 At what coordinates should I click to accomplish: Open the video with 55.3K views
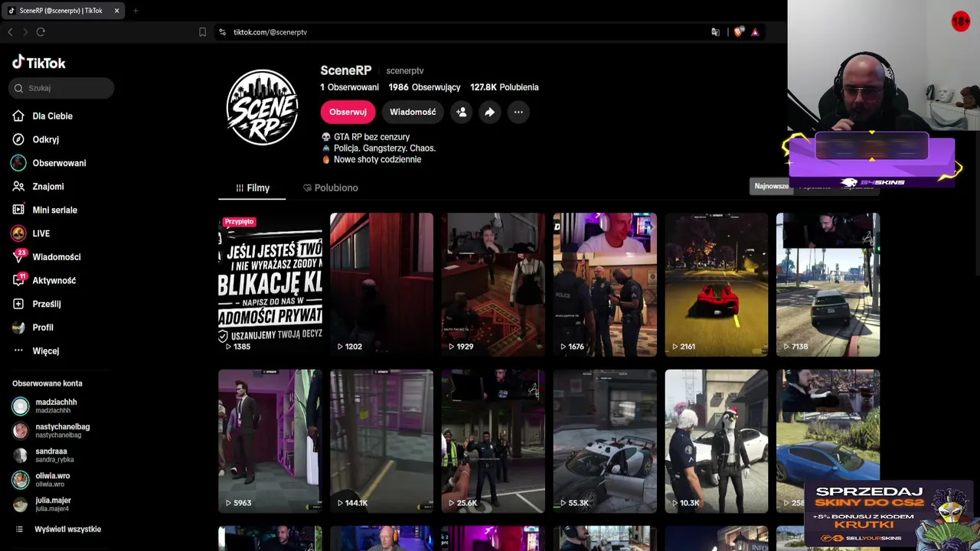[605, 442]
